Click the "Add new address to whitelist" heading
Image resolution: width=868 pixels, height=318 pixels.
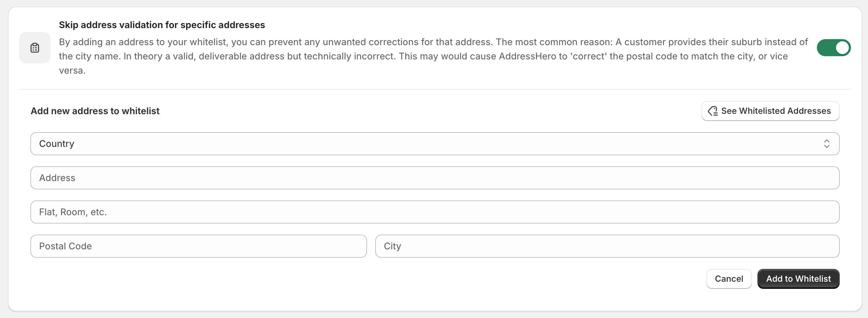(95, 111)
